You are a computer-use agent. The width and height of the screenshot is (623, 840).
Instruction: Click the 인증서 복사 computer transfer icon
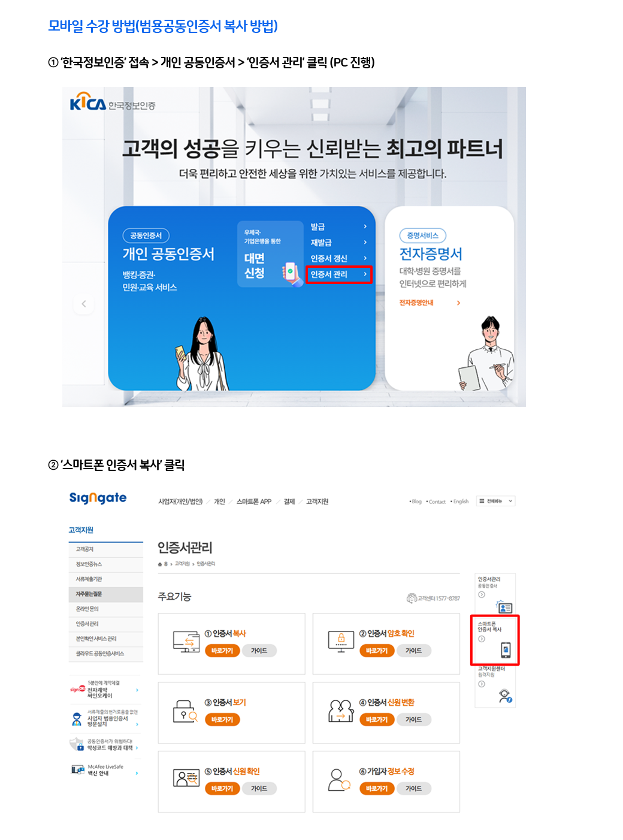(186, 641)
